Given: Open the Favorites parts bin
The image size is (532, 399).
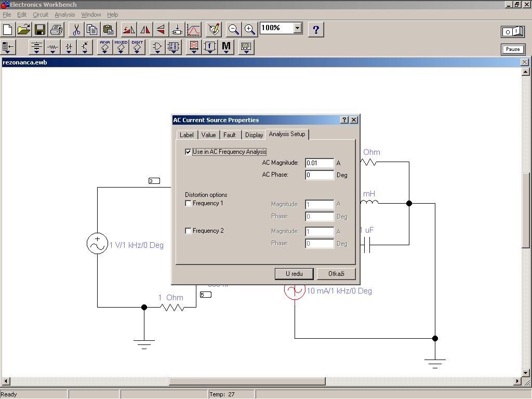Looking at the screenshot, I should (x=8, y=47).
